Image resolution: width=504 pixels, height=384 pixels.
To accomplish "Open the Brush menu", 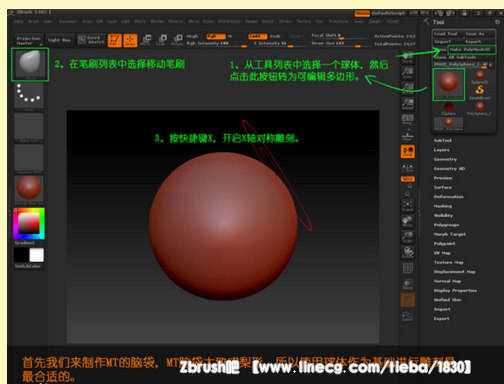I will [33, 21].
